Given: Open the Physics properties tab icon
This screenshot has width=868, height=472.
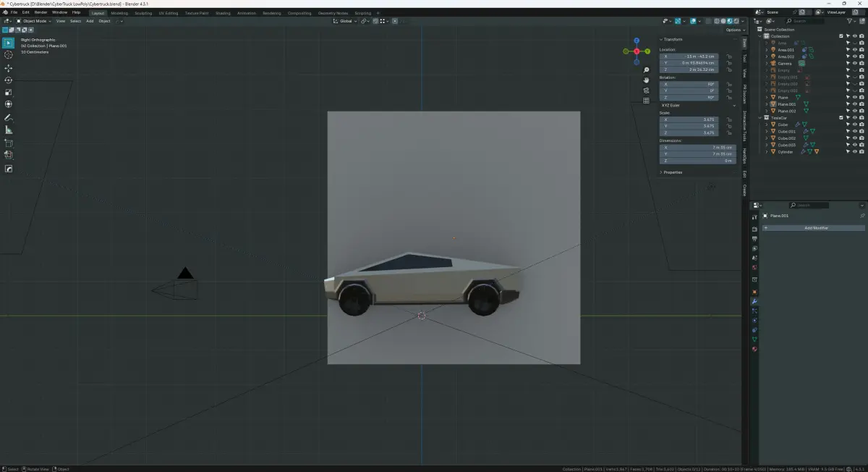Looking at the screenshot, I should coord(754,320).
